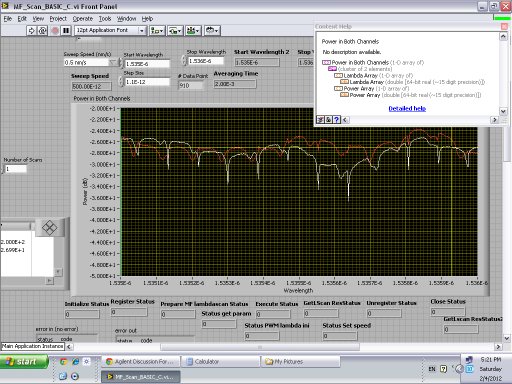Switch to Calculator in the taskbar
This screenshot has height=384, width=512.
tap(221, 361)
